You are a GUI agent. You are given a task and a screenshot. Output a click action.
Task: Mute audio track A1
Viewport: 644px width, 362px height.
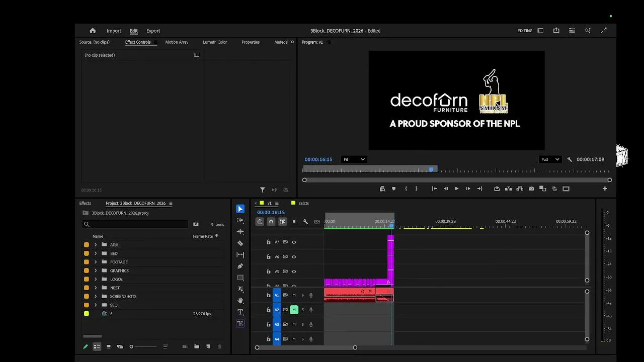pos(294,295)
